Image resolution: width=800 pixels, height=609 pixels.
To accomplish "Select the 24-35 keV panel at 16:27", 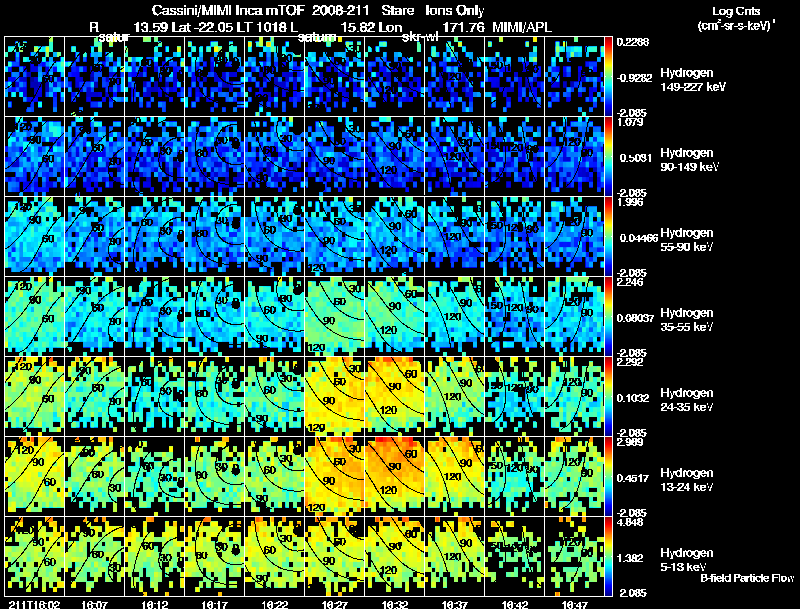I will click(335, 397).
